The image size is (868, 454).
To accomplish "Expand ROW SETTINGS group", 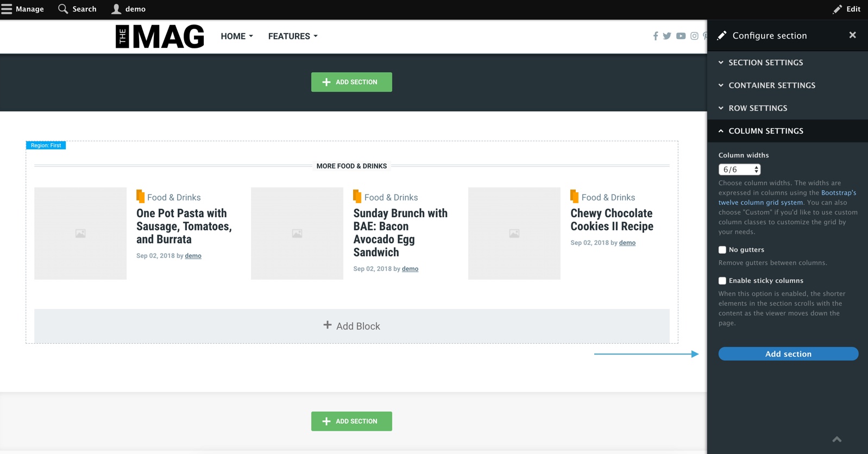I will (x=788, y=108).
